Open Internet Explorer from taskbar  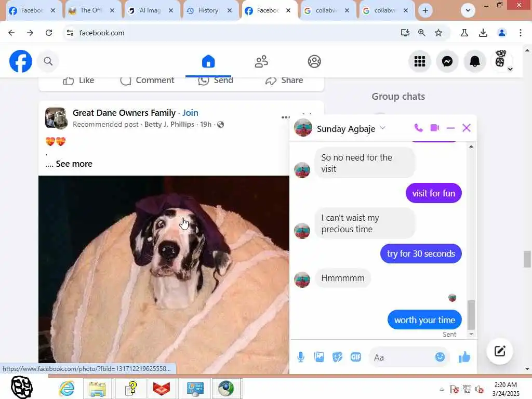pos(67,389)
